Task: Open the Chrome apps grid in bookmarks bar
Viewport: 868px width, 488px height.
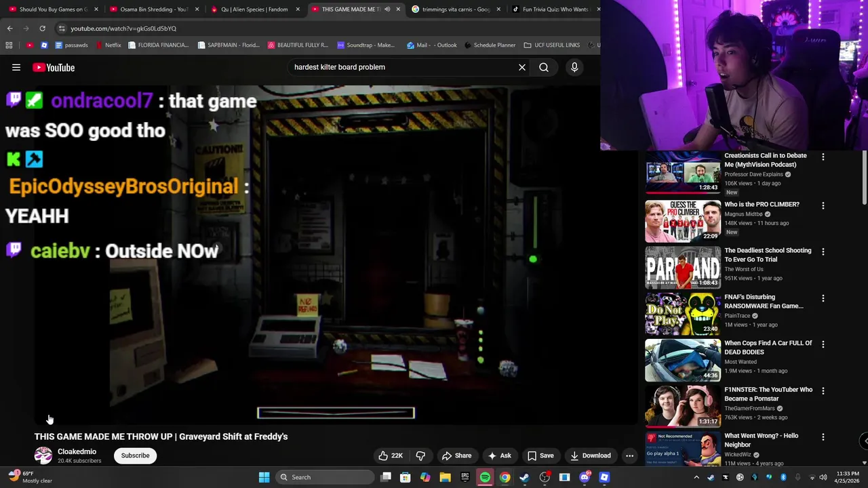Action: (9, 45)
